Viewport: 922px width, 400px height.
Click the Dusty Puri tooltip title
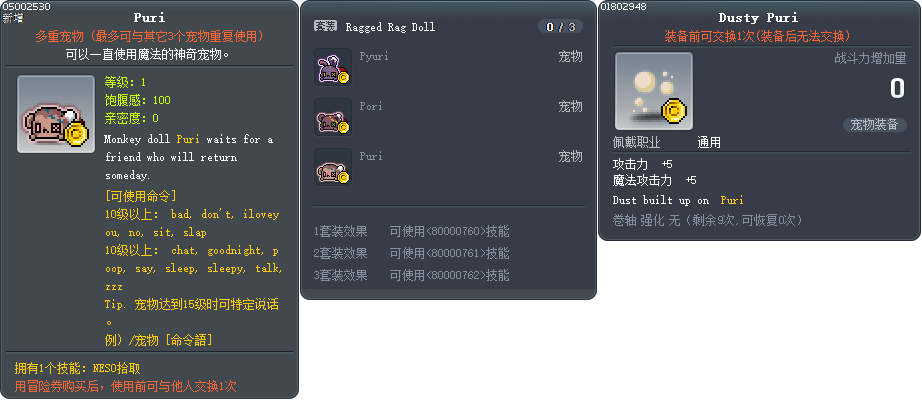point(758,18)
